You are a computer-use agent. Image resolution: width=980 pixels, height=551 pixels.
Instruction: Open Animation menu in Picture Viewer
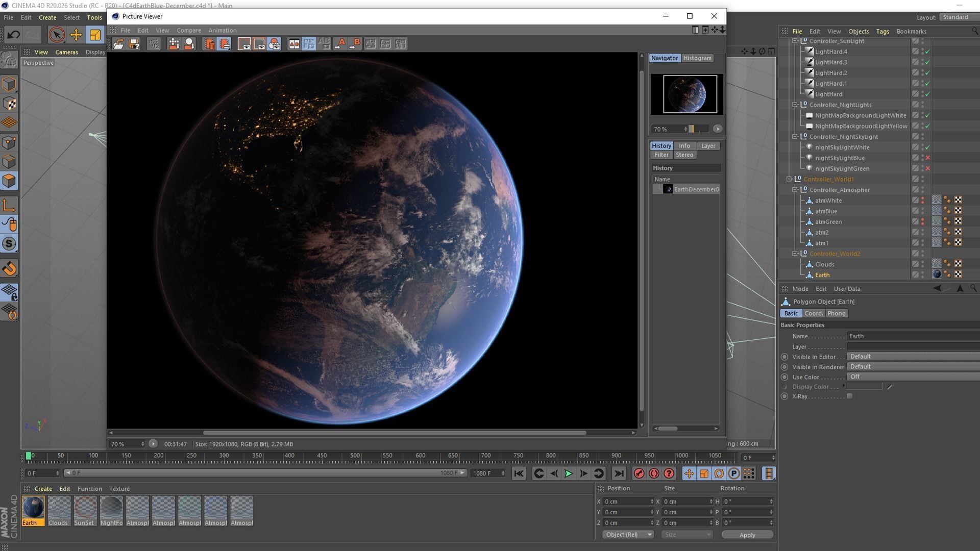point(223,30)
